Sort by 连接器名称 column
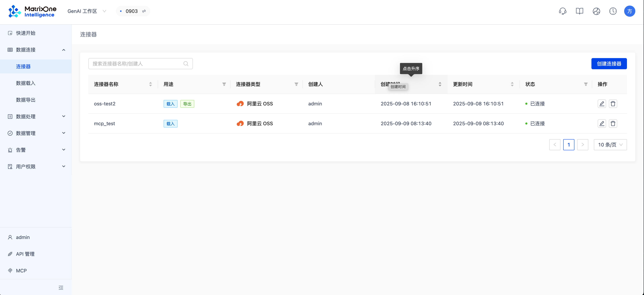644x295 pixels. (150, 84)
